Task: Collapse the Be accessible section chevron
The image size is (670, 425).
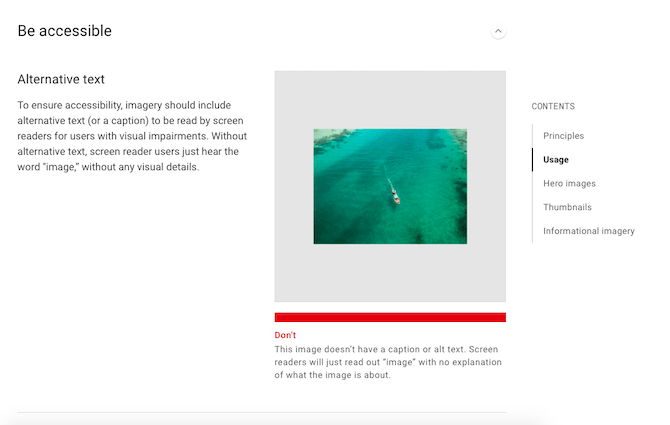Action: [498, 31]
